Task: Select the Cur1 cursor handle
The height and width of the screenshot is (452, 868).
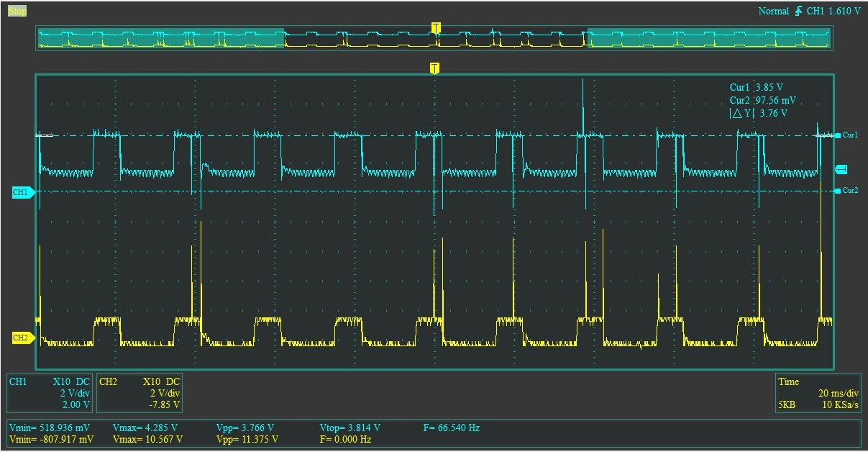Action: 846,135
